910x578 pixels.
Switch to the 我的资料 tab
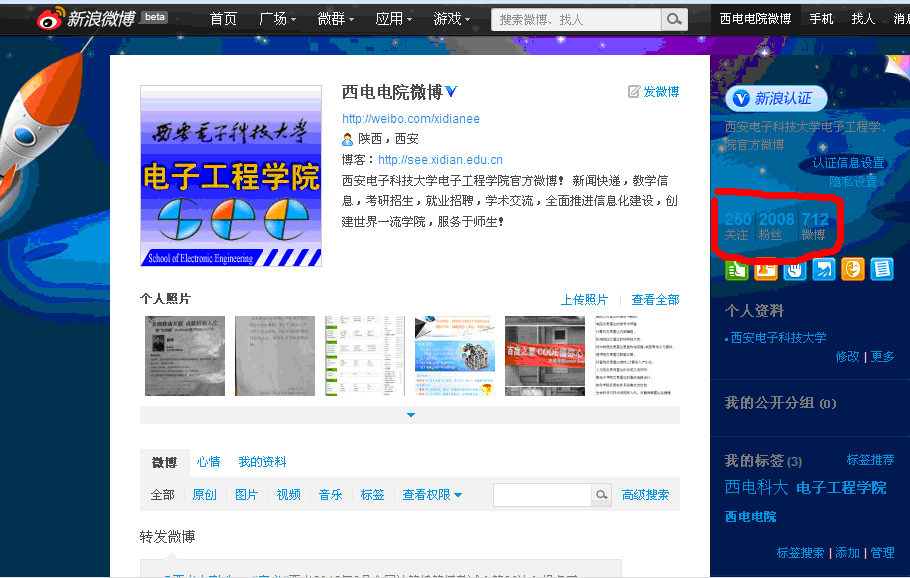click(262, 462)
